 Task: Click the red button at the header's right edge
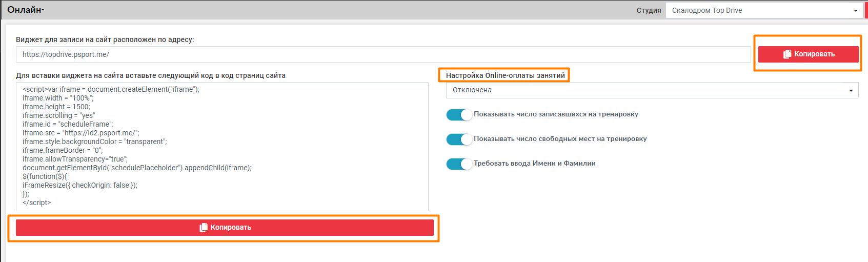coord(866,10)
